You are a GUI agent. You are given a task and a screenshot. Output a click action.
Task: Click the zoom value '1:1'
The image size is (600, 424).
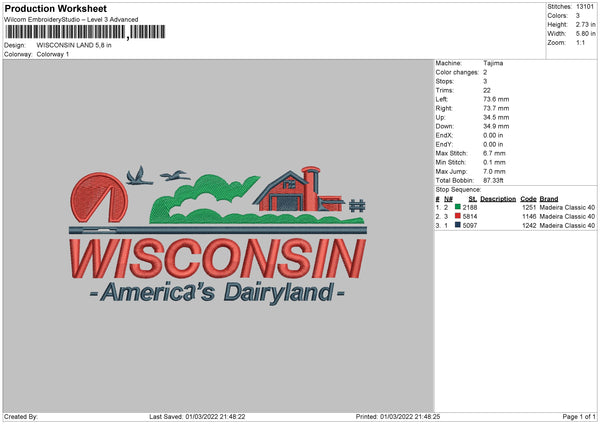580,42
